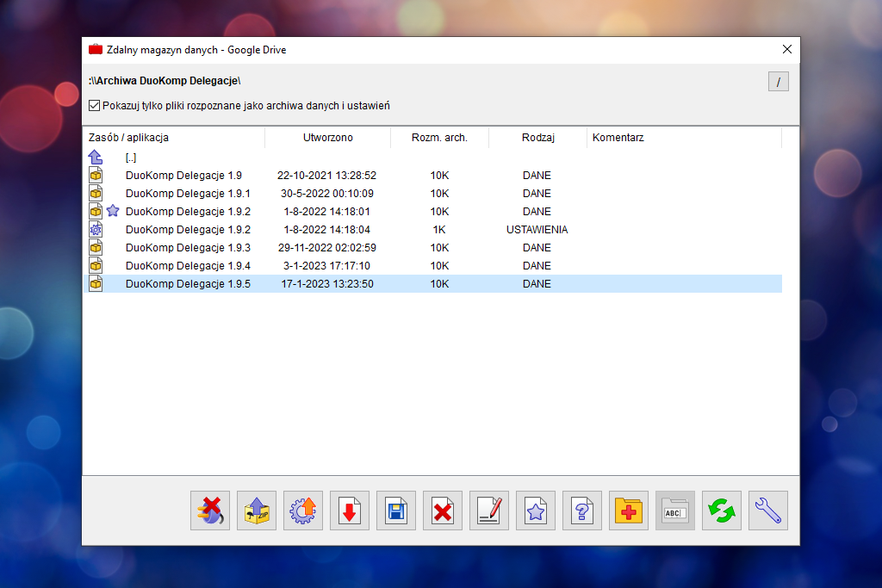Click the mark file with star icon
Viewport: 882px width, 588px height.
(536, 511)
